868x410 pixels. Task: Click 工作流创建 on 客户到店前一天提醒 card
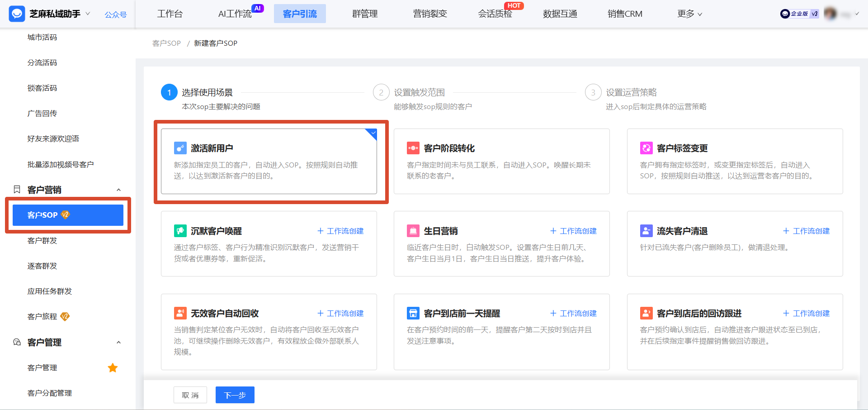pyautogui.click(x=573, y=314)
